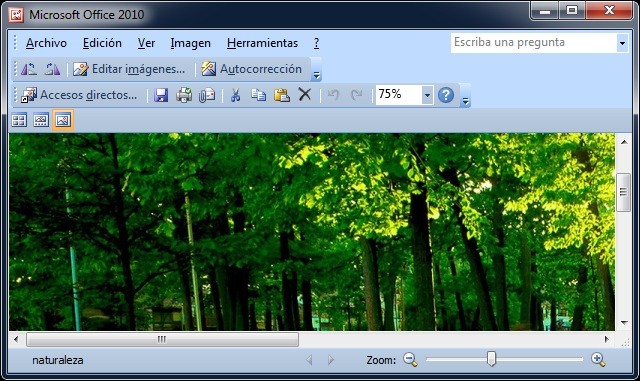Click the vertical scrollbar up arrow

click(624, 142)
